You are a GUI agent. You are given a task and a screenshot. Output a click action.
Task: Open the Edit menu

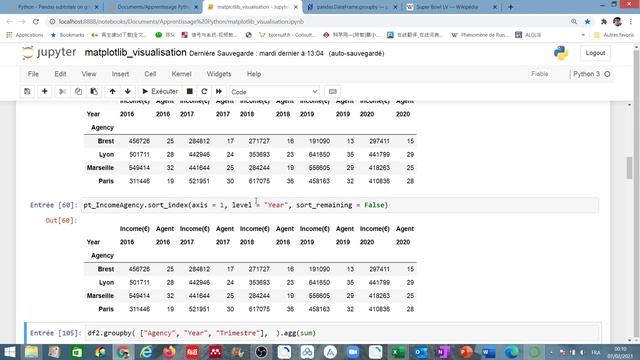coord(60,74)
